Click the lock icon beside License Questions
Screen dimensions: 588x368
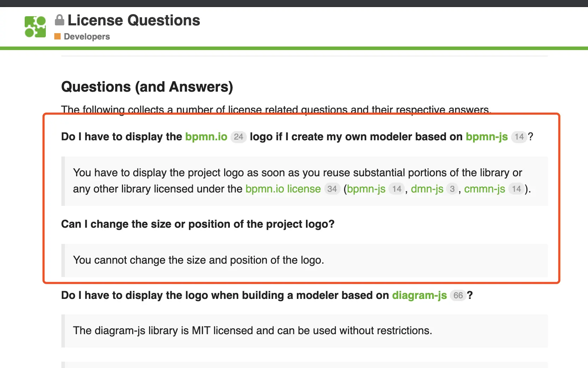pyautogui.click(x=60, y=20)
